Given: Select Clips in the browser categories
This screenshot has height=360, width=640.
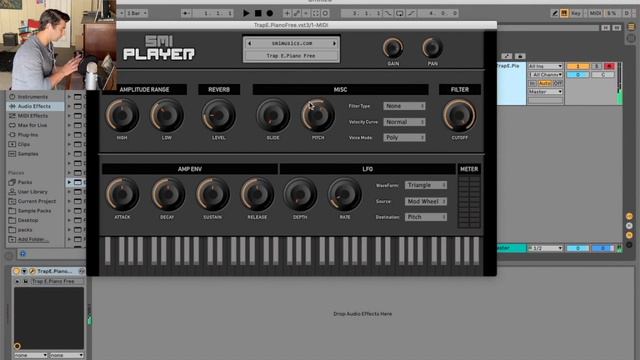Looking at the screenshot, I should click(24, 144).
